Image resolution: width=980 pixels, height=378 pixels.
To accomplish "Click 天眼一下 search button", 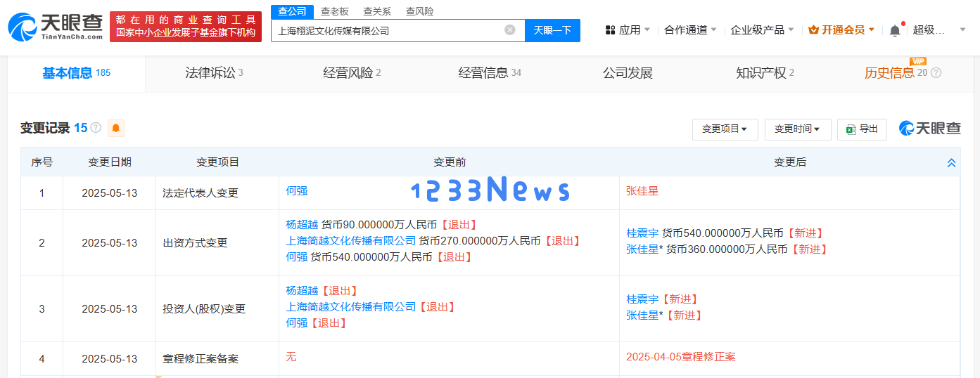I will tap(552, 30).
